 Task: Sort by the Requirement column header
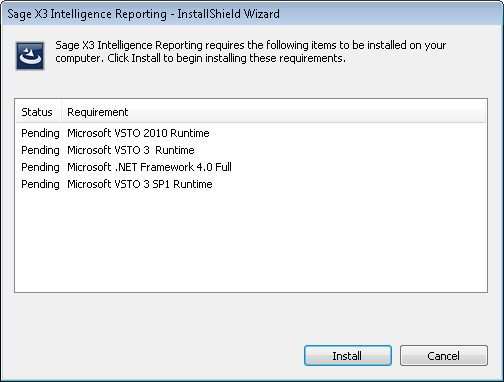[x=273, y=112]
